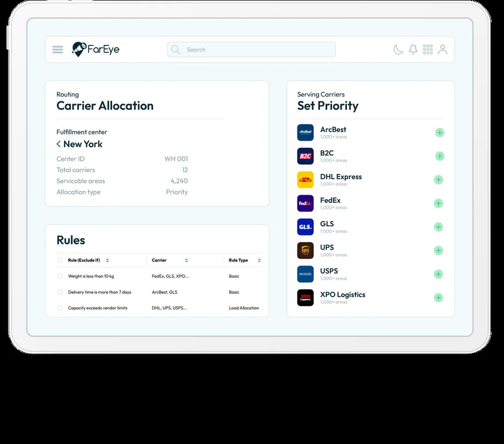Add FedEx to priority list

[x=438, y=203]
